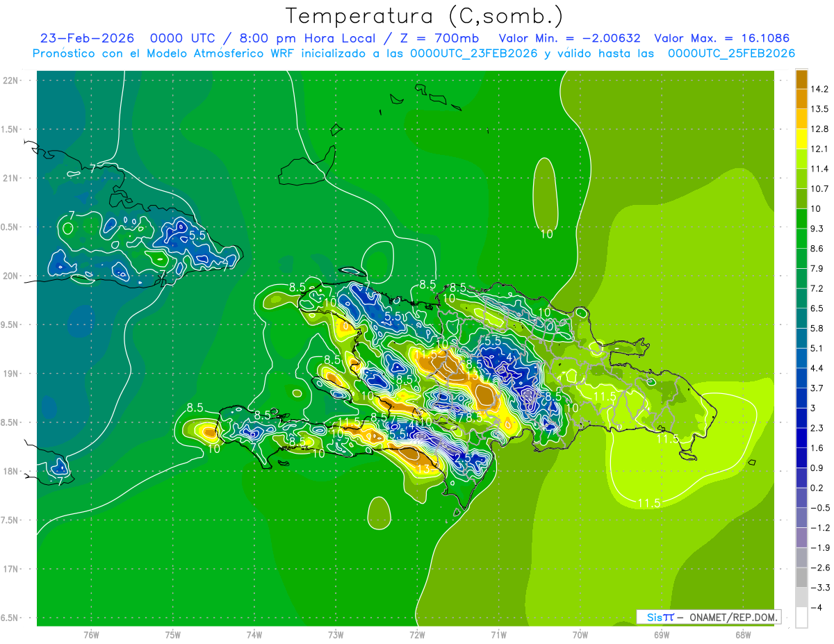
Task: Click the '8.6' colorbar label
Action: point(817,249)
